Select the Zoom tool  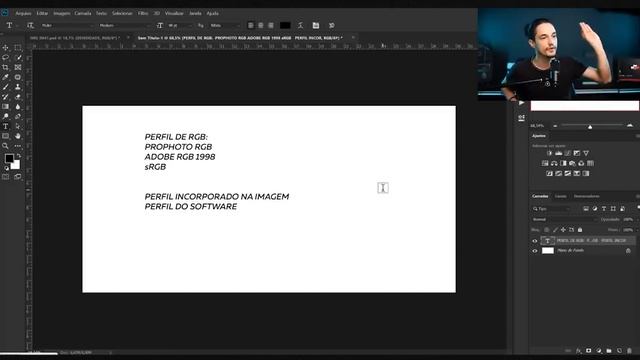pos(5,146)
